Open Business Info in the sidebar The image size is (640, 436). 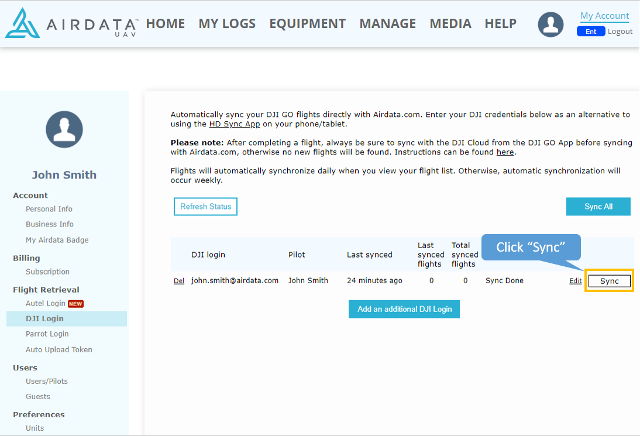[x=49, y=224]
